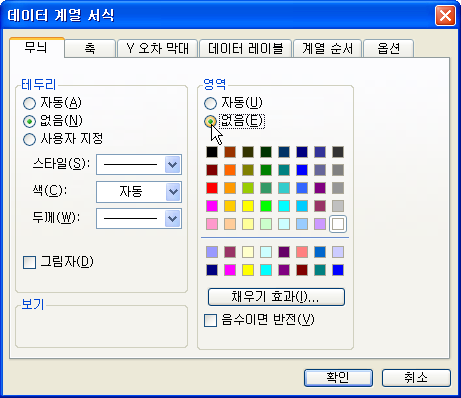The height and width of the screenshot is (398, 461).
Task: Select the orange swatch in second row
Action: 230,170
